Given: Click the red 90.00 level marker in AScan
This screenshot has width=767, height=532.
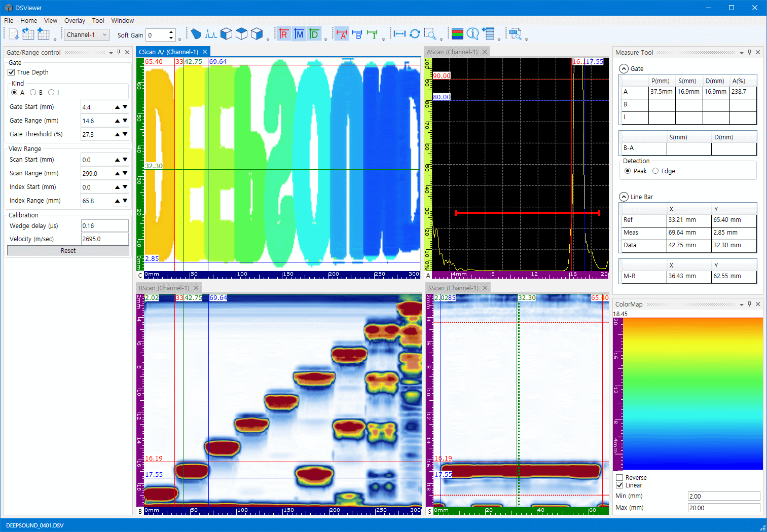Looking at the screenshot, I should click(x=442, y=76).
